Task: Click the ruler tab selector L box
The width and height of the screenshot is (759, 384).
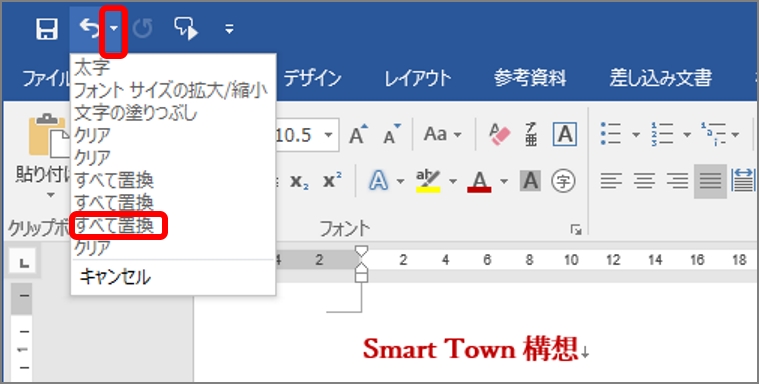Action: point(24,263)
